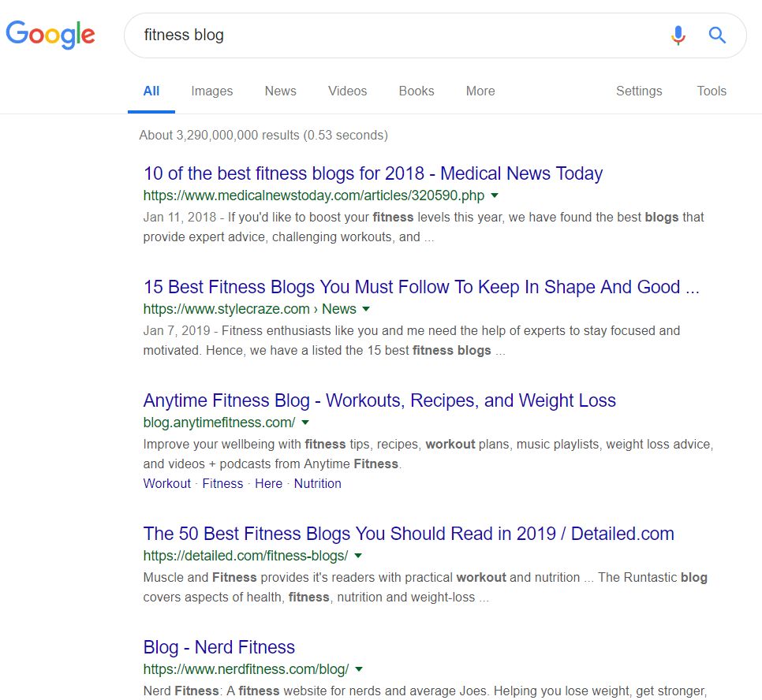Open the More search categories menu
Viewport: 762px width, 700px height.
click(x=480, y=91)
